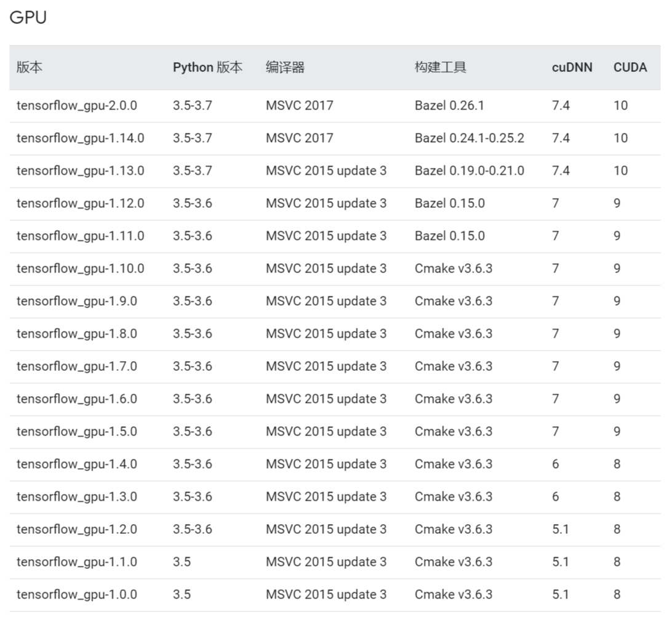Viewport: 672px width, 620px height.
Task: Click Python 3.5 in tensorflow_gpu-1.1.0 row
Action: coord(182,562)
